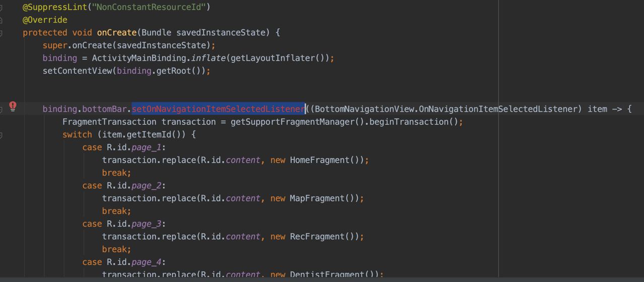Click the protected keyword

pos(45,32)
